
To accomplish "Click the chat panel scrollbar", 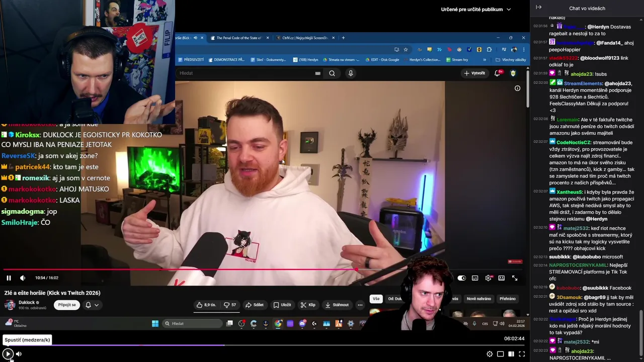I will click(x=641, y=333).
